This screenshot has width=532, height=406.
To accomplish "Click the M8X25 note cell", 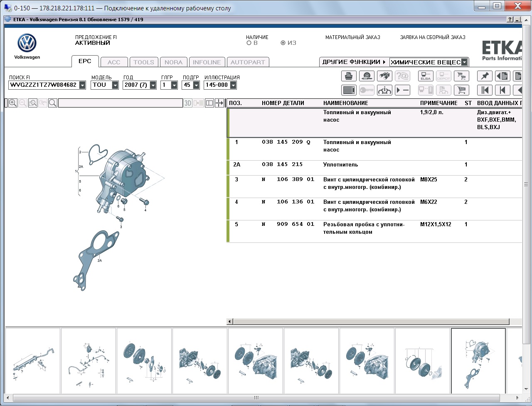I will (x=429, y=179).
